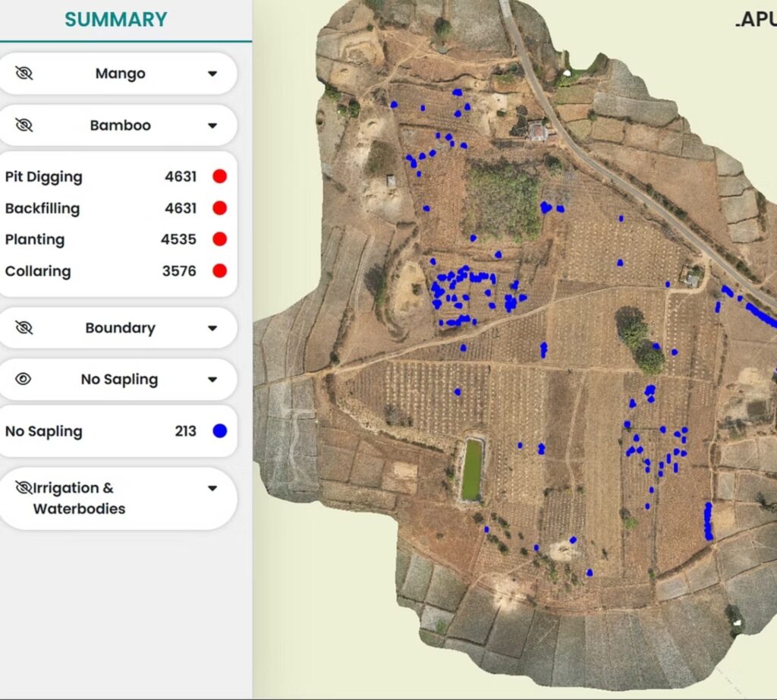Click the dense green tree patch on map
The image size is (777, 700).
point(502,201)
